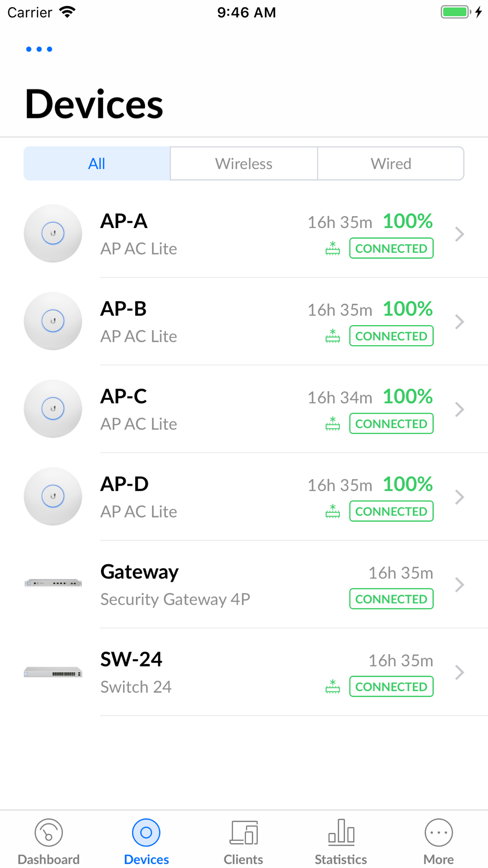The height and width of the screenshot is (868, 488).
Task: Expand AP-A details with its chevron
Action: click(459, 234)
